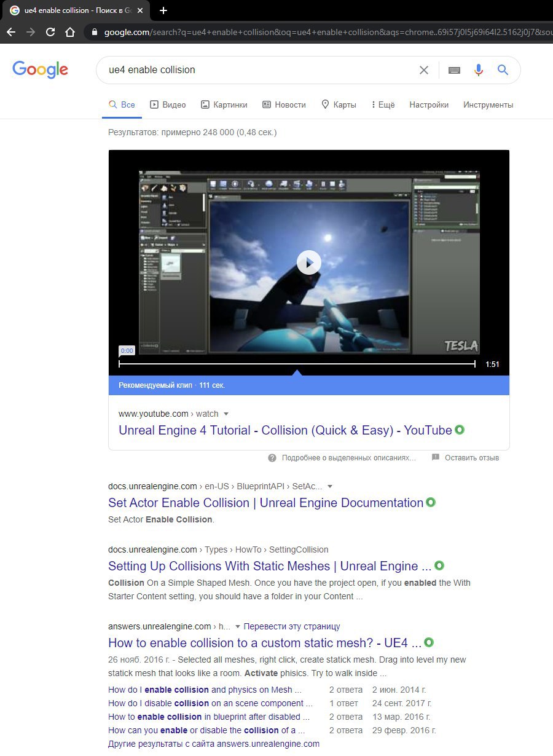Expand dropdown arrow next to docs.unrealengine.com SetAc...
Image resolution: width=553 pixels, height=756 pixels.
[330, 486]
